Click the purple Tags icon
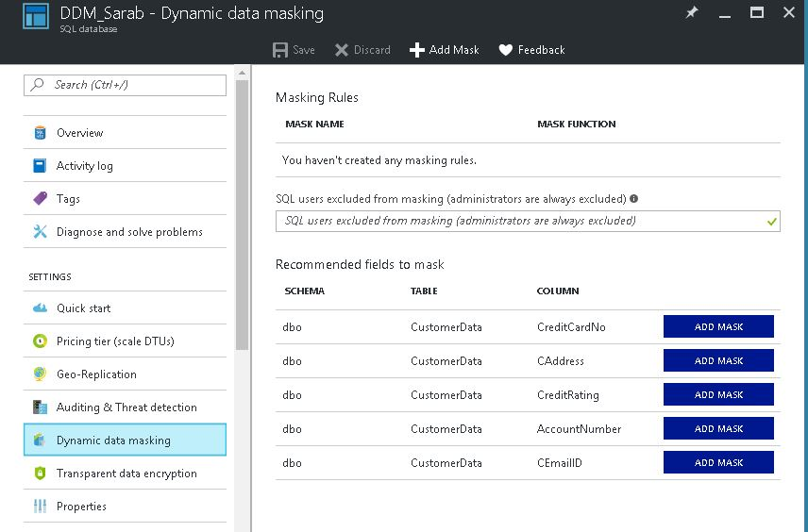 [40, 199]
